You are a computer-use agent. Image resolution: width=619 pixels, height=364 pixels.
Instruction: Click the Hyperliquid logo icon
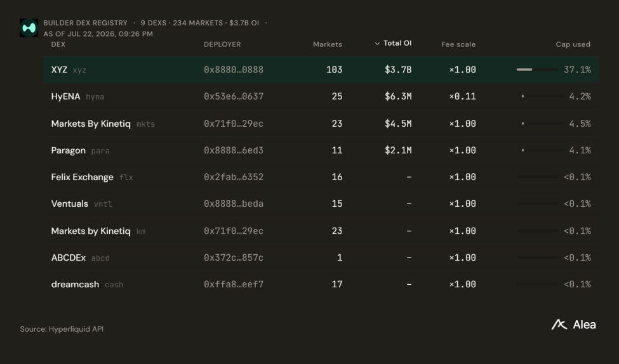[29, 28]
